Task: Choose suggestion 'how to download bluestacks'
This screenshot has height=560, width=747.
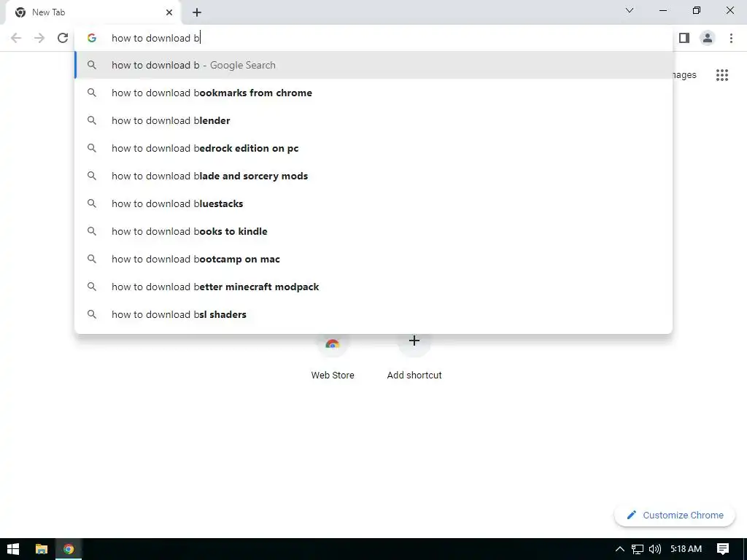Action: tap(374, 203)
